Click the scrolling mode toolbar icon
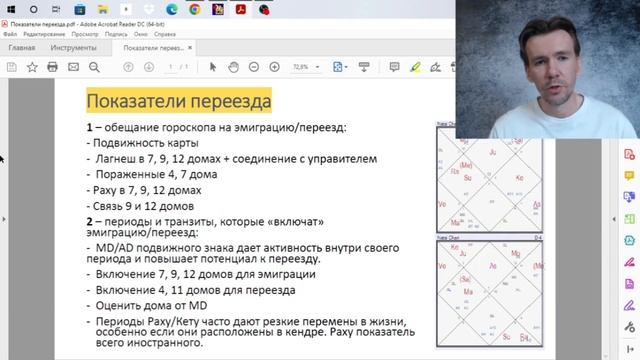This screenshot has width=640, height=360. 364,67
